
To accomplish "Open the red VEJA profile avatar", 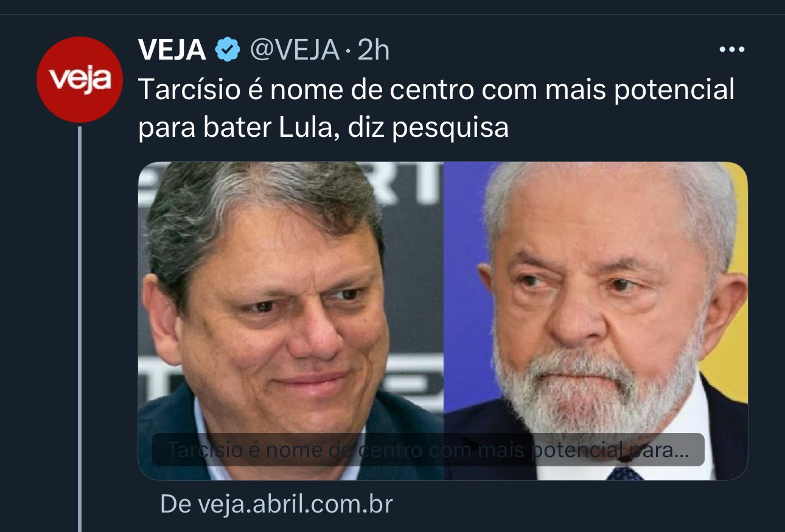I will (80, 80).
